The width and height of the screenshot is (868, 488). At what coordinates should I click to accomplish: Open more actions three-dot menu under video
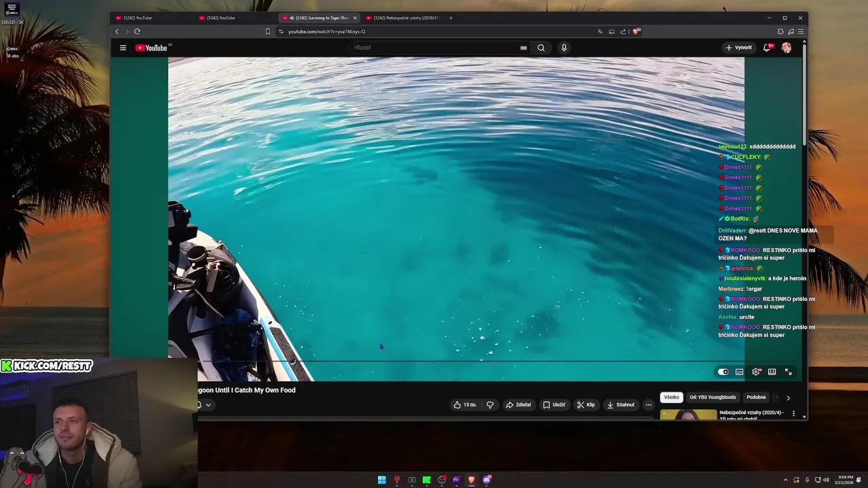pyautogui.click(x=648, y=405)
